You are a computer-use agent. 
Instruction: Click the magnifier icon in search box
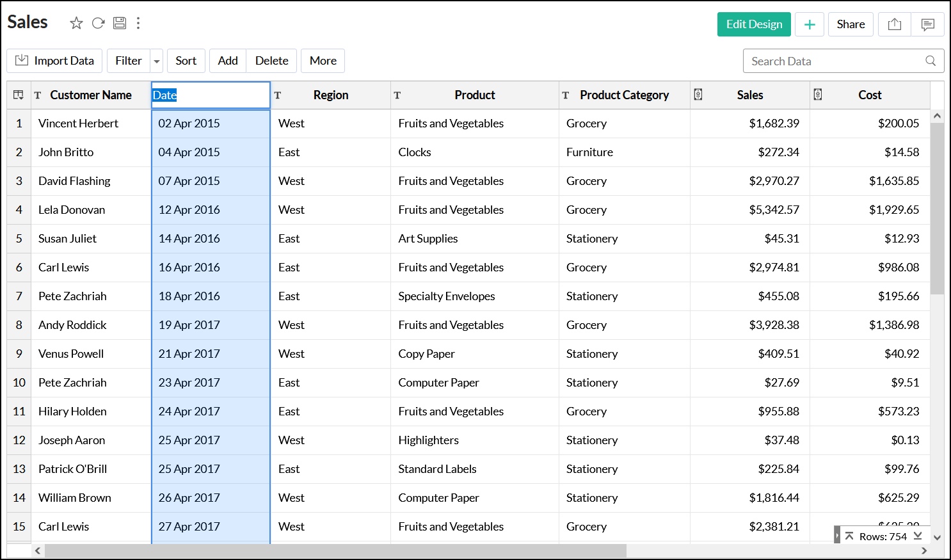click(x=931, y=61)
